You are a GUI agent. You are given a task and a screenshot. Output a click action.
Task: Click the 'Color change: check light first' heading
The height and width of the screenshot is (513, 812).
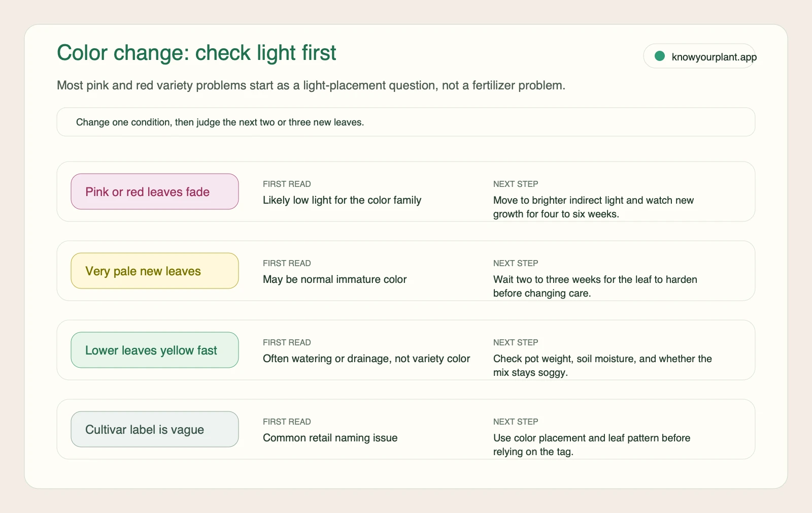(196, 53)
